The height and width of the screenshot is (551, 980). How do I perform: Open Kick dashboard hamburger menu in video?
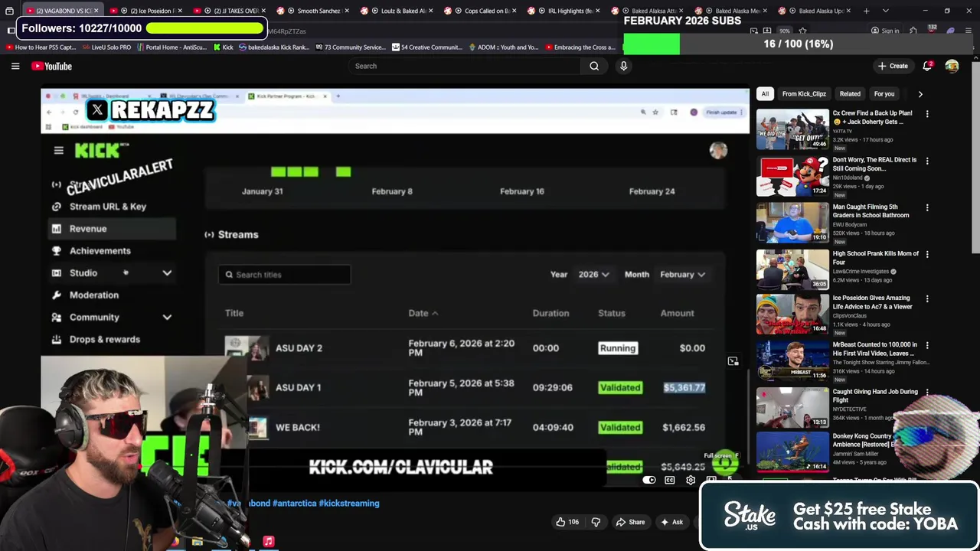pos(58,151)
